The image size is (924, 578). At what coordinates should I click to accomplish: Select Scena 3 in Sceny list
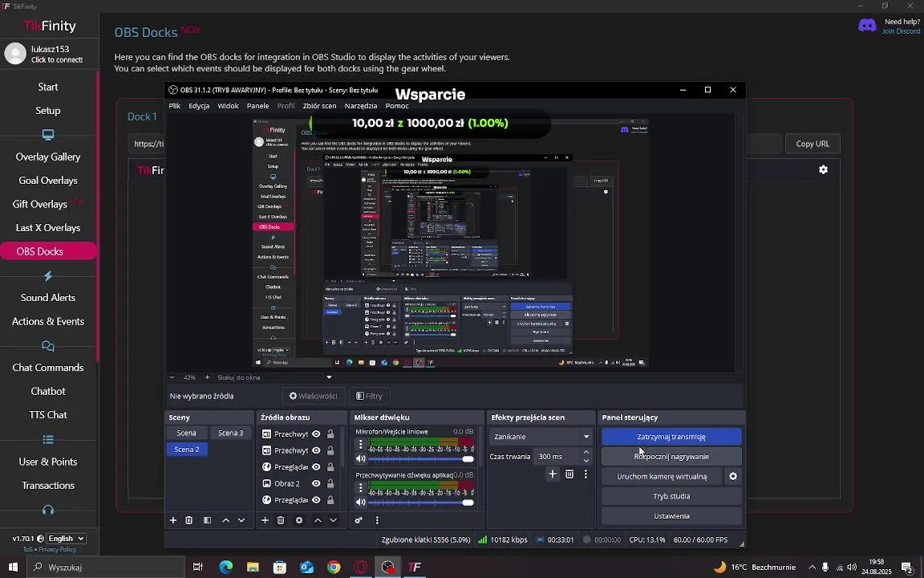[x=230, y=433]
